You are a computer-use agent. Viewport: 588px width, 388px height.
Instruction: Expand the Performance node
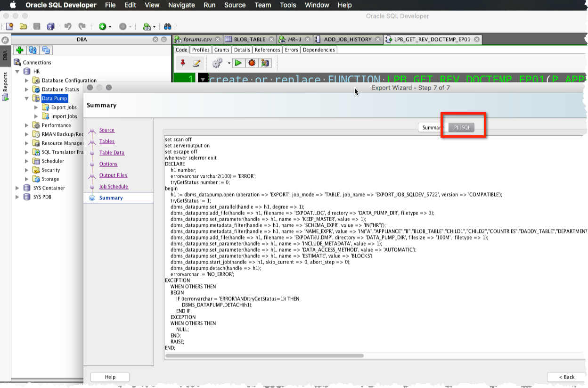[27, 125]
